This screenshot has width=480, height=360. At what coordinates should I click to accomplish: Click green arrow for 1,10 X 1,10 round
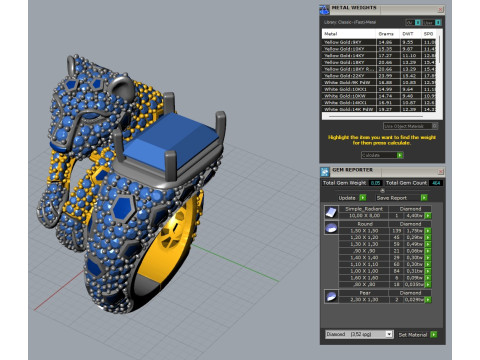point(428,264)
